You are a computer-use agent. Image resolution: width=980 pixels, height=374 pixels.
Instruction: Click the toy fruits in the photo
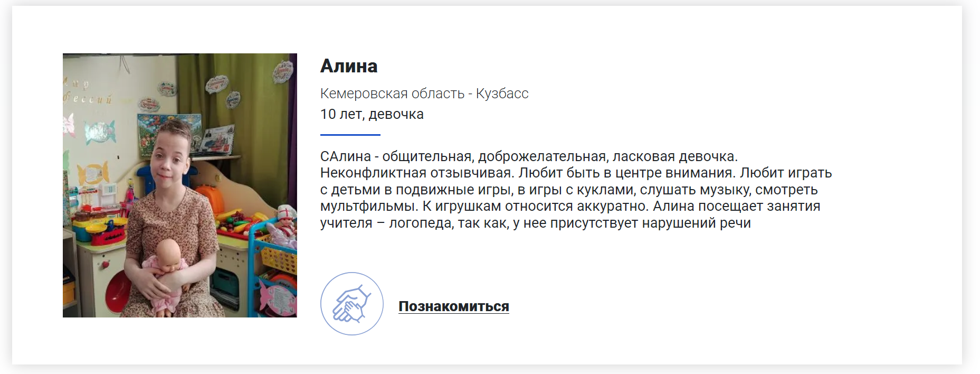[240, 222]
